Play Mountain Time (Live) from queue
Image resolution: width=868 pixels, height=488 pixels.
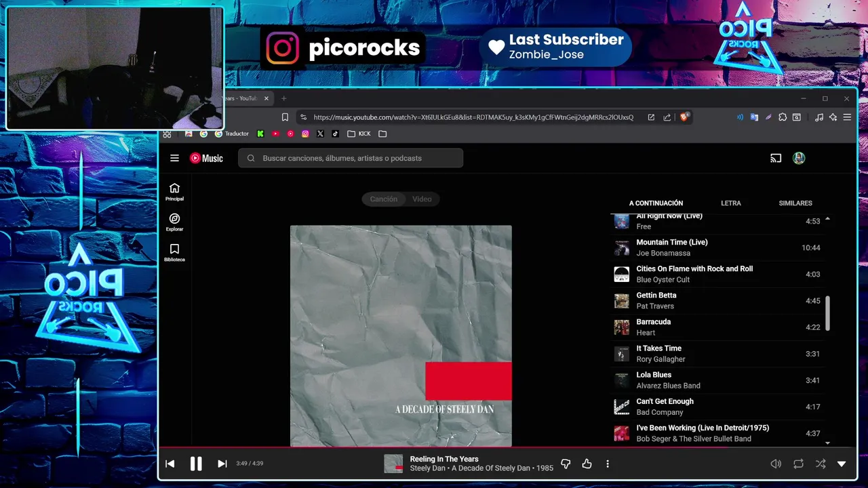pyautogui.click(x=717, y=247)
